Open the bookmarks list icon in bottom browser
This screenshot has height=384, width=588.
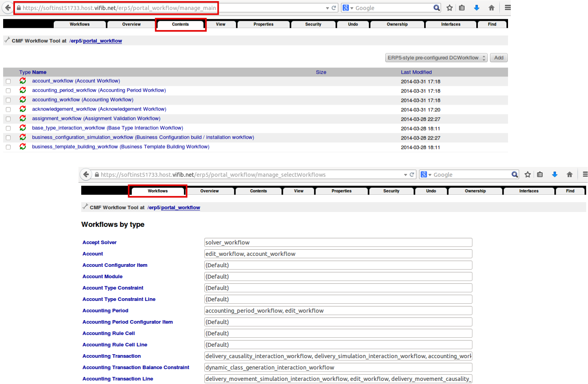[540, 175]
